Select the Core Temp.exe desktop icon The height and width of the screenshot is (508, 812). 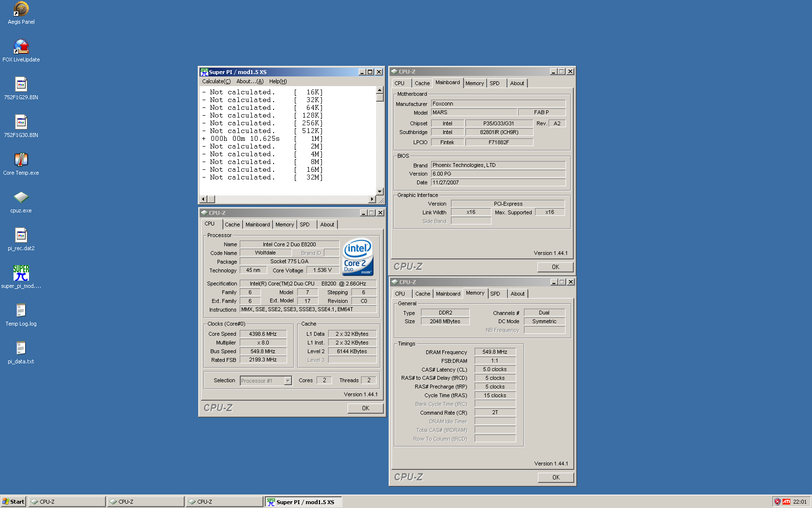pyautogui.click(x=21, y=164)
